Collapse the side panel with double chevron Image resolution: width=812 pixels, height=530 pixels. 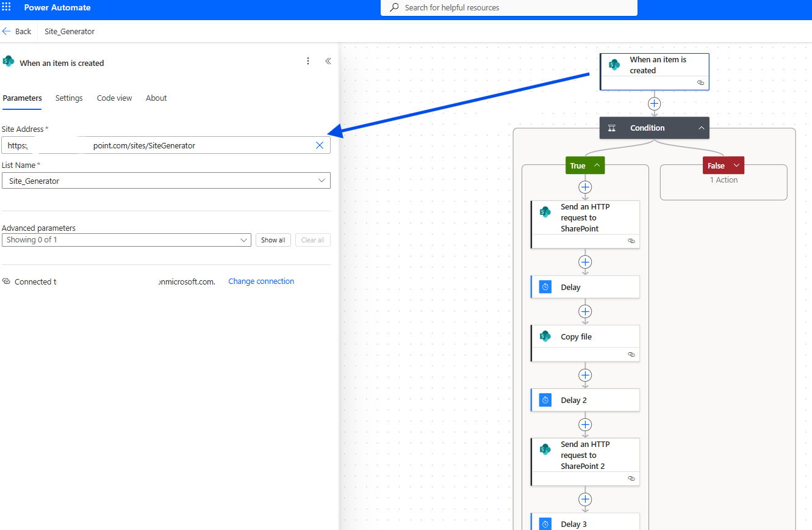328,61
